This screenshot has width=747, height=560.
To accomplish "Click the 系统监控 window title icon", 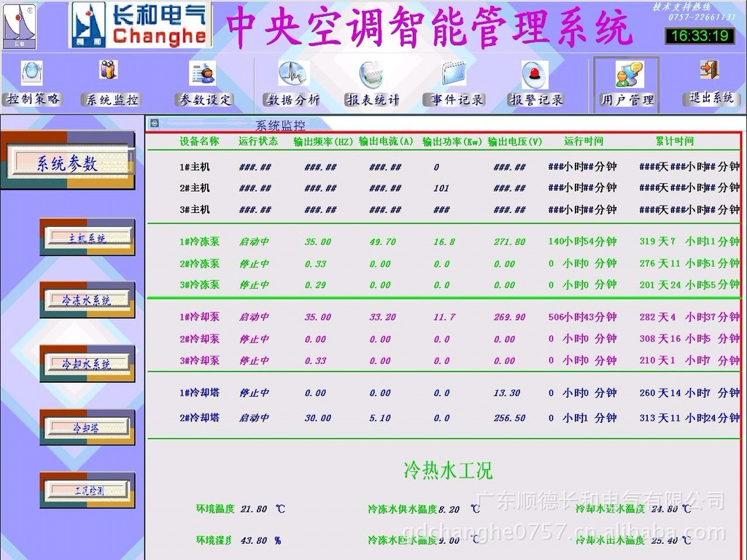I will 155,123.
